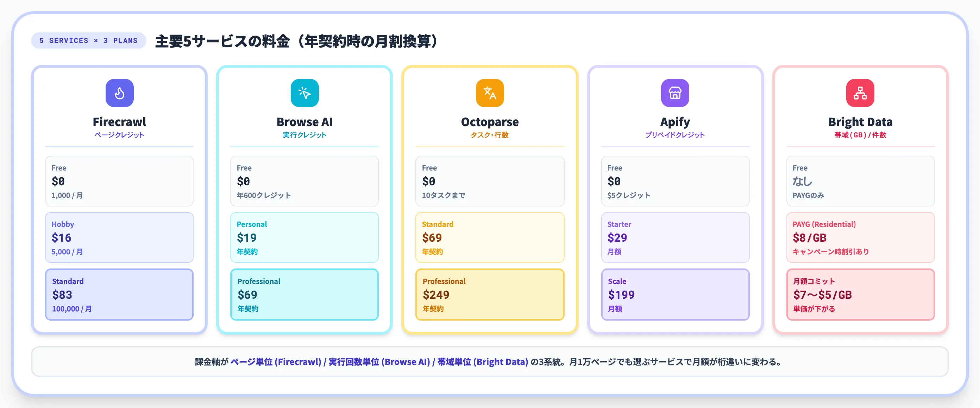Click the 実行クレジット subtitle
980x408 pixels.
click(304, 135)
